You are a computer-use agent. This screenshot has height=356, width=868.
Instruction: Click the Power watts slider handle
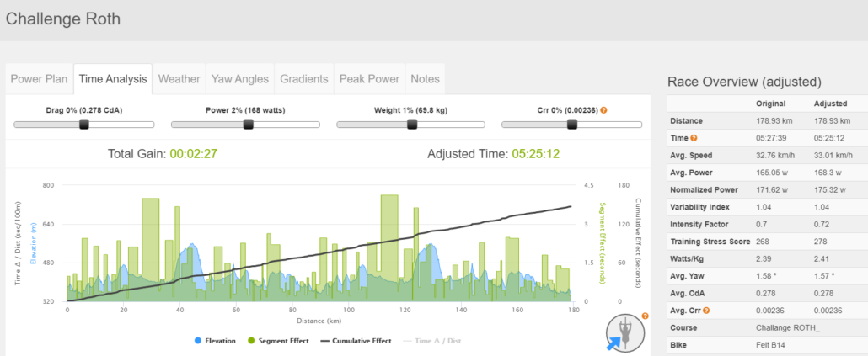248,125
